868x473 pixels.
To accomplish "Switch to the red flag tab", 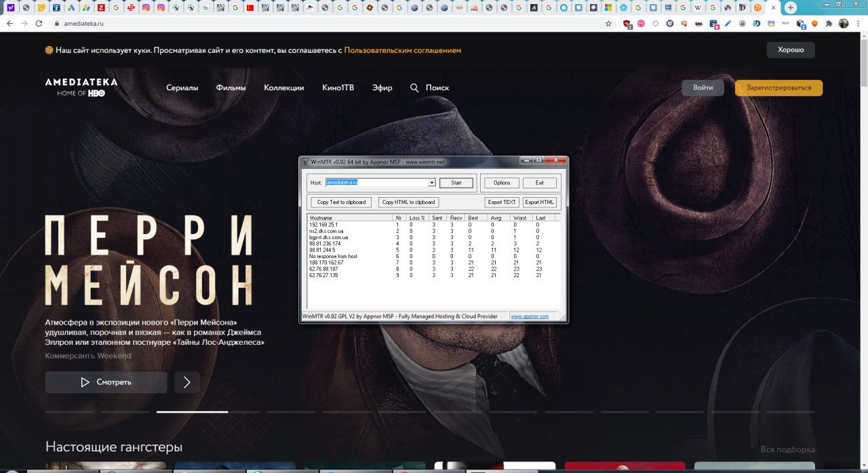I will [250, 7].
